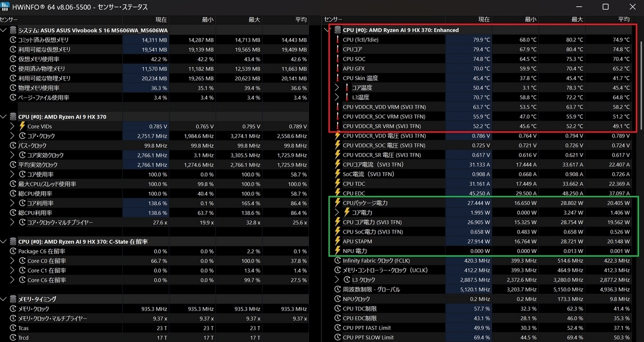644x342 pixels.
Task: Select the SoC電流 (SVI3 TFN) row
Action: 478,174
